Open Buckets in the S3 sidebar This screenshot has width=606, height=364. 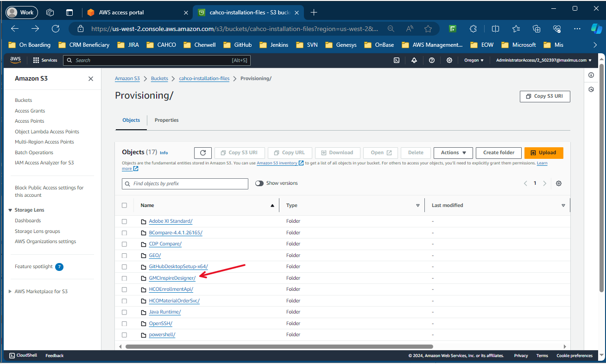[24, 100]
